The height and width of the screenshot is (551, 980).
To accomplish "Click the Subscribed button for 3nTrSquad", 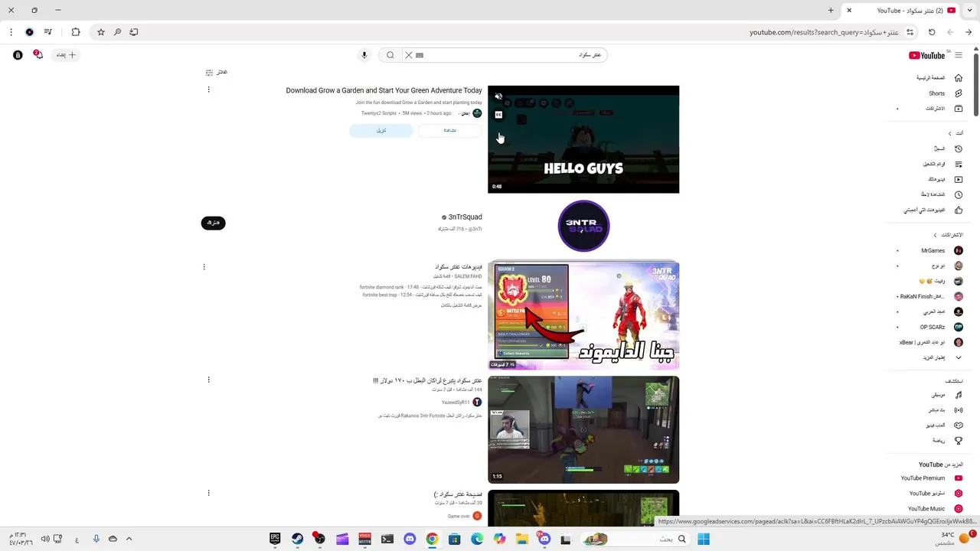I will point(213,223).
